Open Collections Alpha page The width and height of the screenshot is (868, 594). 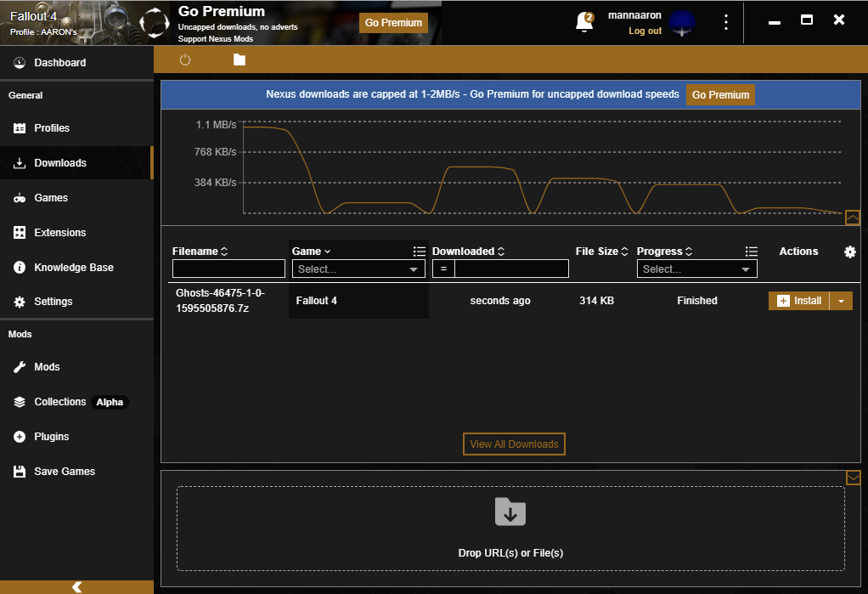coord(76,402)
